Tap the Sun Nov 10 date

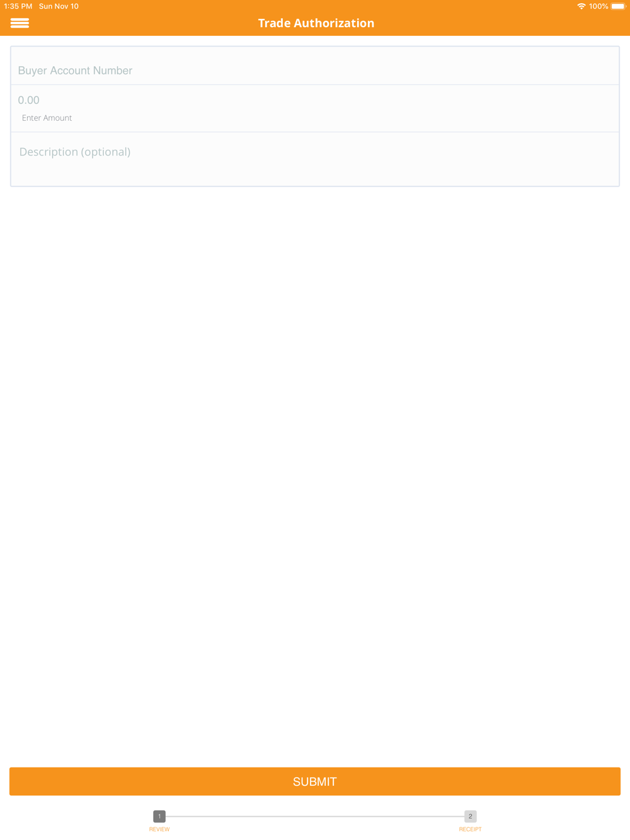(x=59, y=6)
